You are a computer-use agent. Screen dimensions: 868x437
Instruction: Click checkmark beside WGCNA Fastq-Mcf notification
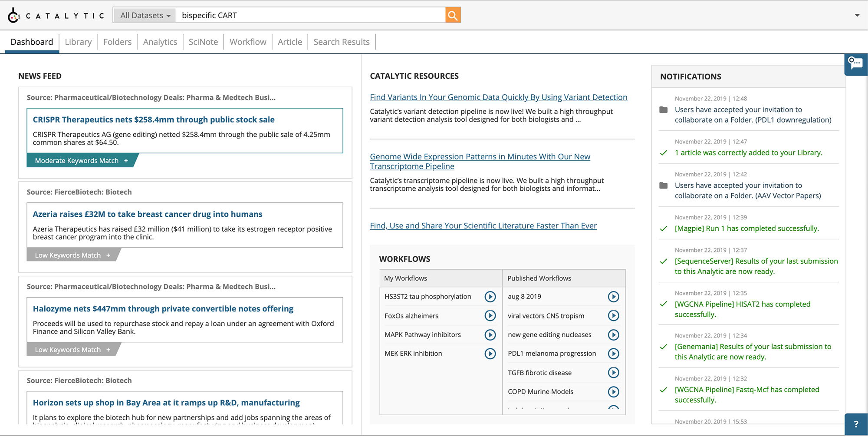[x=664, y=390]
